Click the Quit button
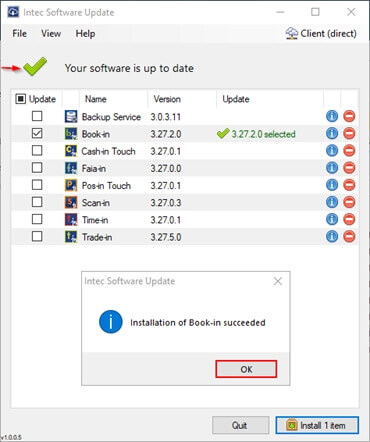370x442 pixels. coord(240,425)
